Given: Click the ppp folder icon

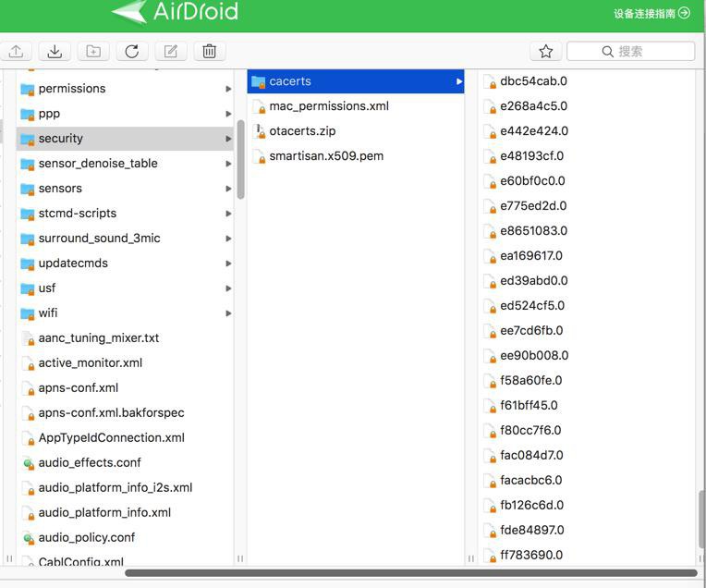Looking at the screenshot, I should 28,115.
